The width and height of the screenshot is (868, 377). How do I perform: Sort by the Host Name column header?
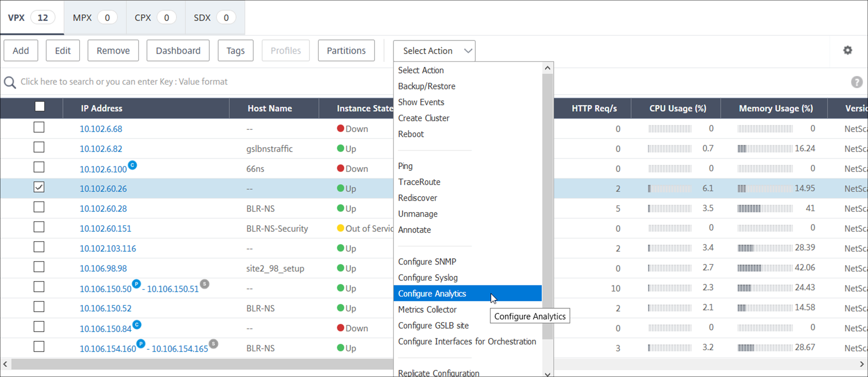[x=270, y=108]
